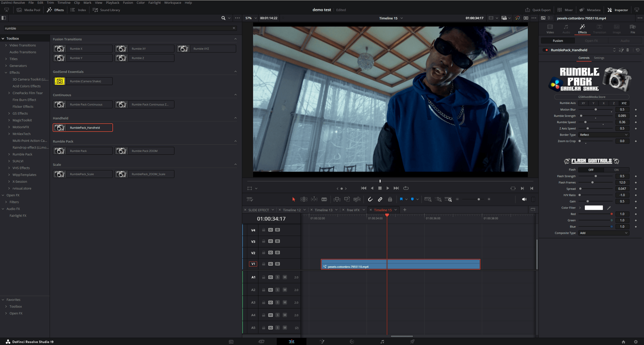Open the Playback menu
The width and height of the screenshot is (644, 345).
pyautogui.click(x=112, y=2)
